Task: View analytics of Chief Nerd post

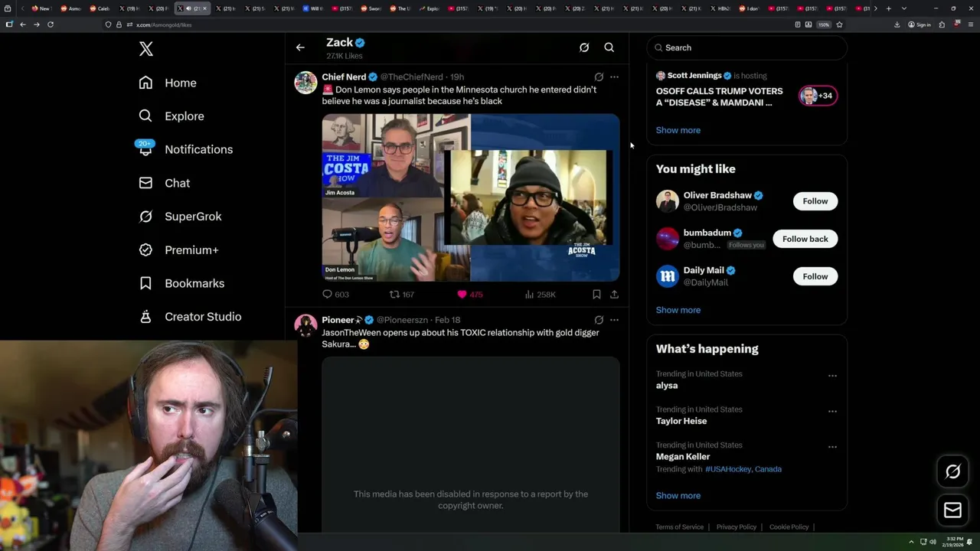Action: click(x=540, y=295)
